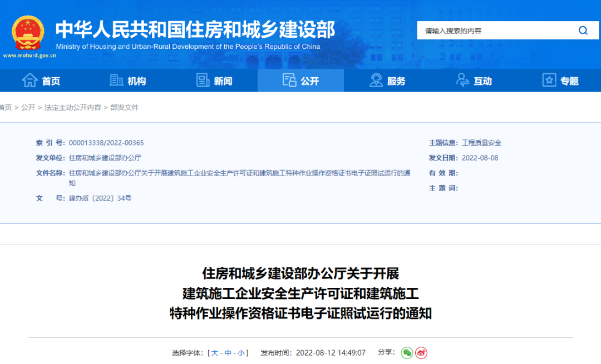Click the 公开 breadcrumb link
This screenshot has height=364, width=601.
(x=29, y=107)
